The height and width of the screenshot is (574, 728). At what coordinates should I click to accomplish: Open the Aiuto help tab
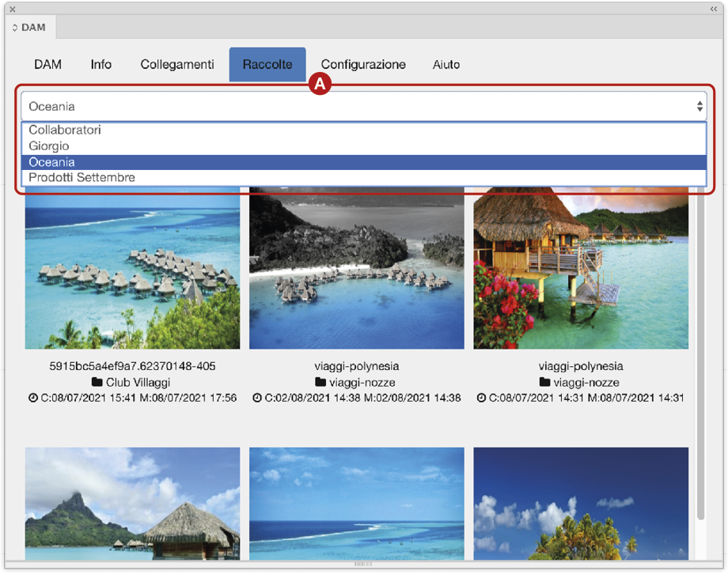(x=446, y=65)
